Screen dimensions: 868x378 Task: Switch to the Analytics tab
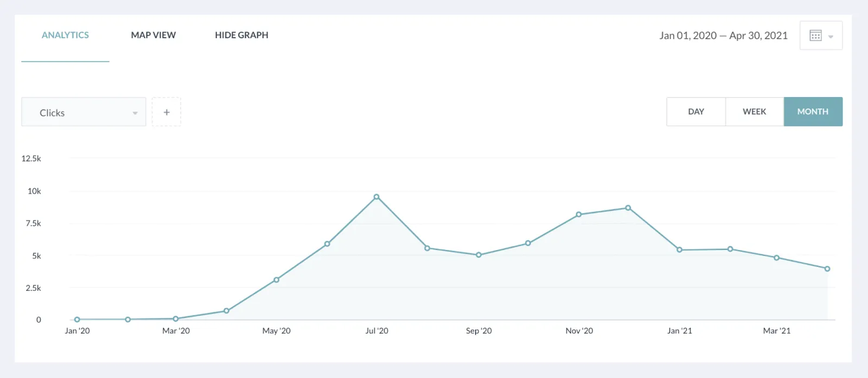click(x=65, y=35)
